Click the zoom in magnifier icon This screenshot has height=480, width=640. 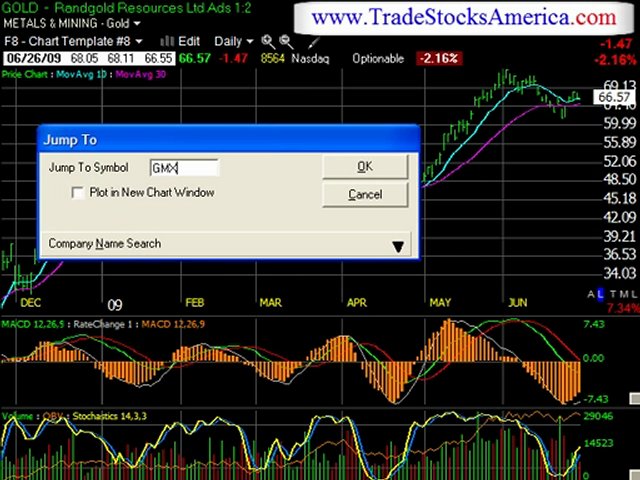pyautogui.click(x=268, y=41)
